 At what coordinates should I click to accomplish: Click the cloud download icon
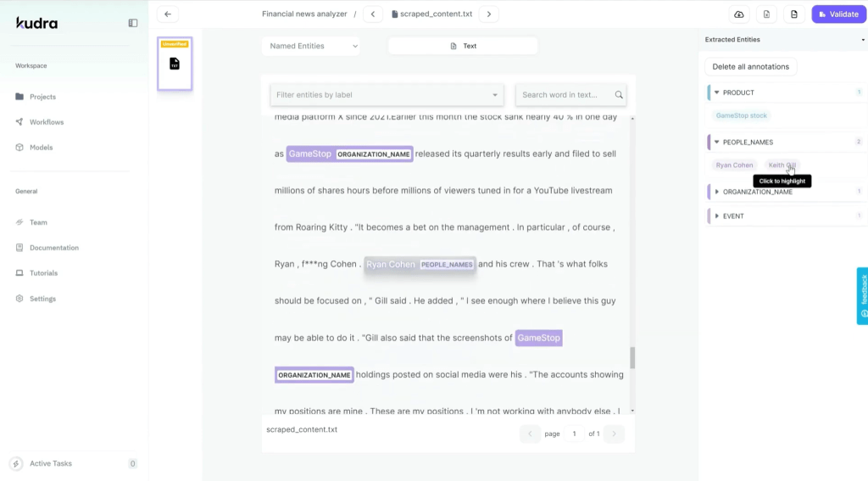(x=739, y=14)
